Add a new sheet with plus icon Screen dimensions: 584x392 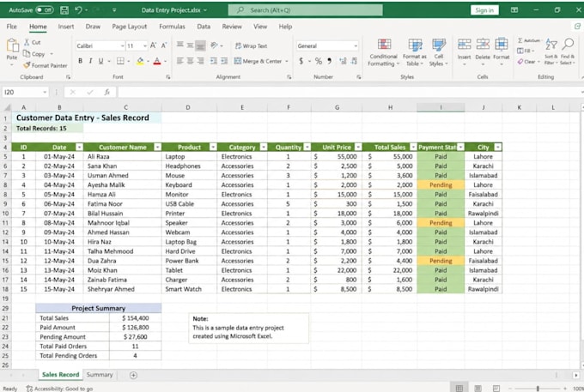pyautogui.click(x=133, y=375)
